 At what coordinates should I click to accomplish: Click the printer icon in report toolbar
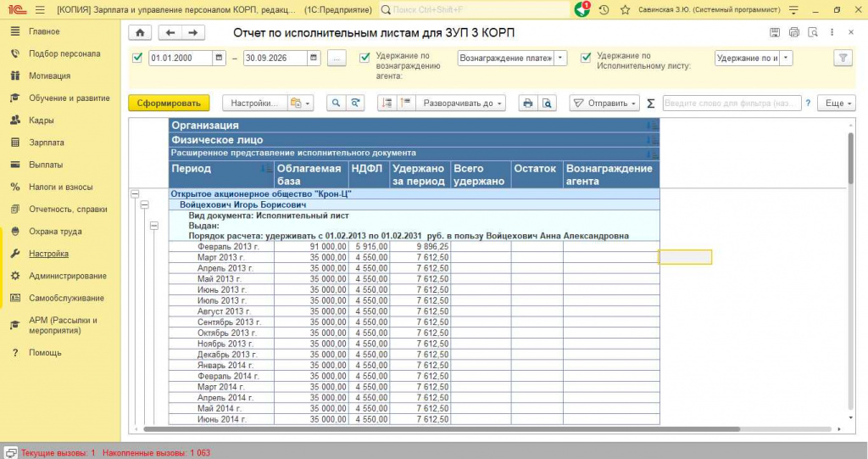[527, 104]
